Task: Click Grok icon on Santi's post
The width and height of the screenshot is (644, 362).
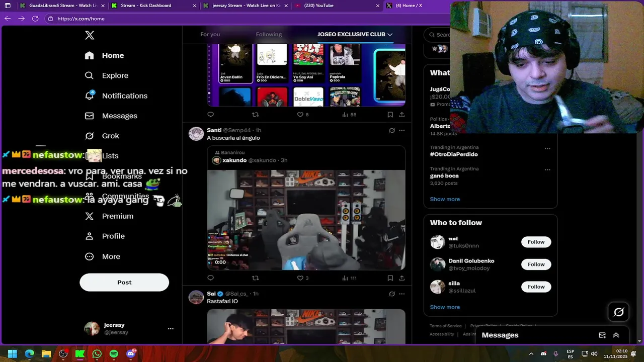Action: [x=392, y=130]
